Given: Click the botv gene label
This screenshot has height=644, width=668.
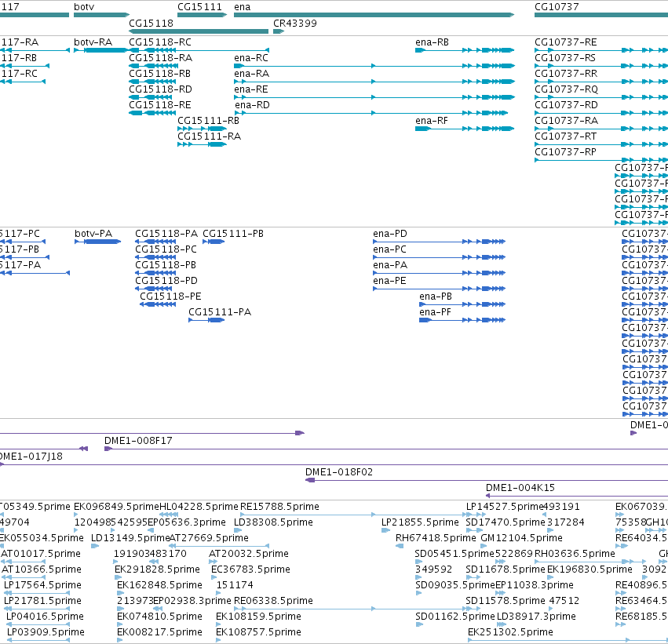Looking at the screenshot, I should pyautogui.click(x=84, y=7).
